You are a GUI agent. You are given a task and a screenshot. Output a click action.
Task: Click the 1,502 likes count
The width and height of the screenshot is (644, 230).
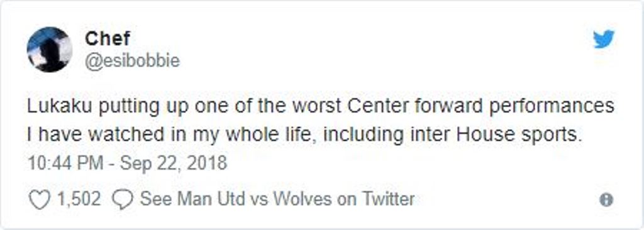[x=79, y=200]
